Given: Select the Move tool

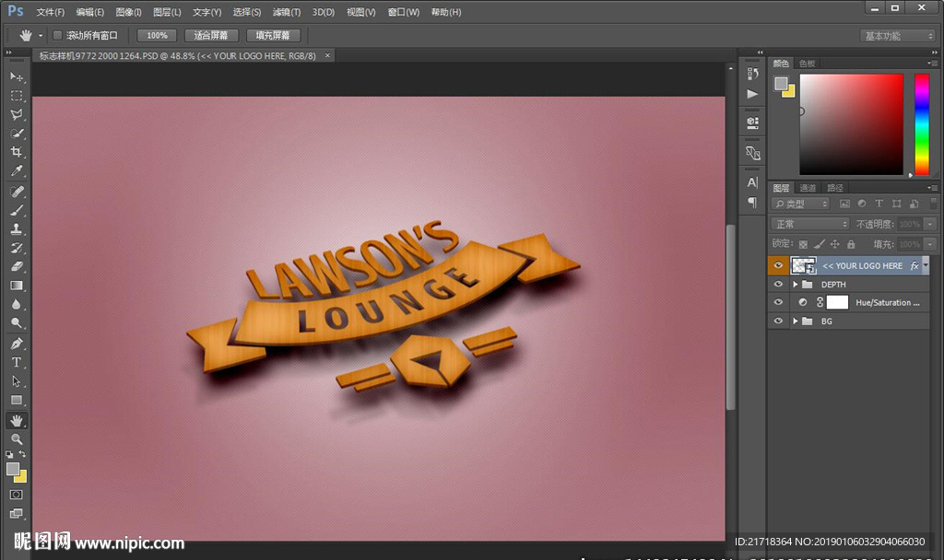Looking at the screenshot, I should [17, 77].
